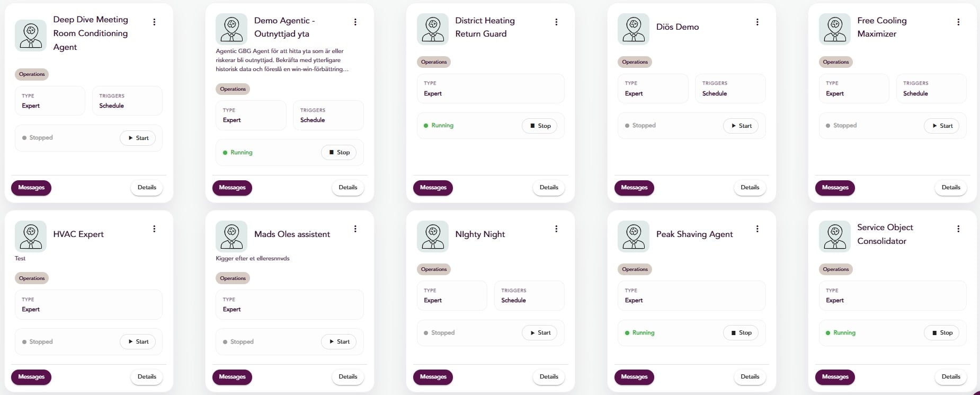The image size is (980, 395).
Task: Show Details for Mads Oles assistent
Action: click(x=348, y=377)
